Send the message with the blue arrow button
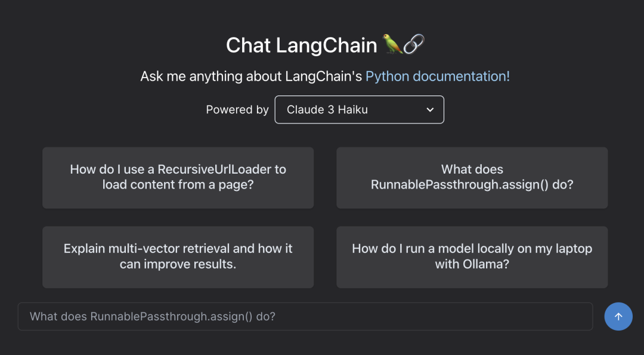 click(x=618, y=316)
